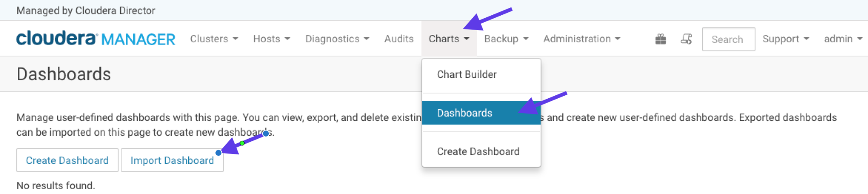
Task: Open the Support dropdown menu
Action: 785,39
